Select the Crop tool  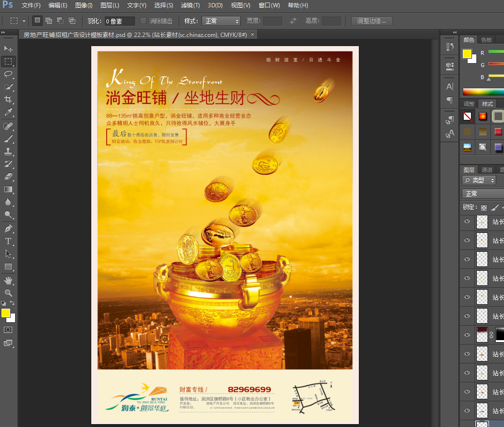point(8,99)
